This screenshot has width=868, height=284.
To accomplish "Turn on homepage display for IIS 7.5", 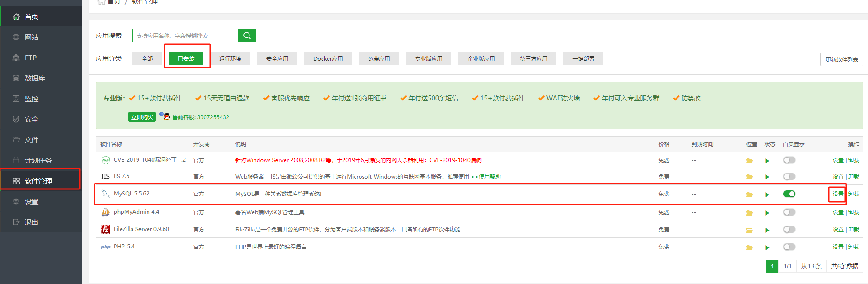I will (x=789, y=177).
